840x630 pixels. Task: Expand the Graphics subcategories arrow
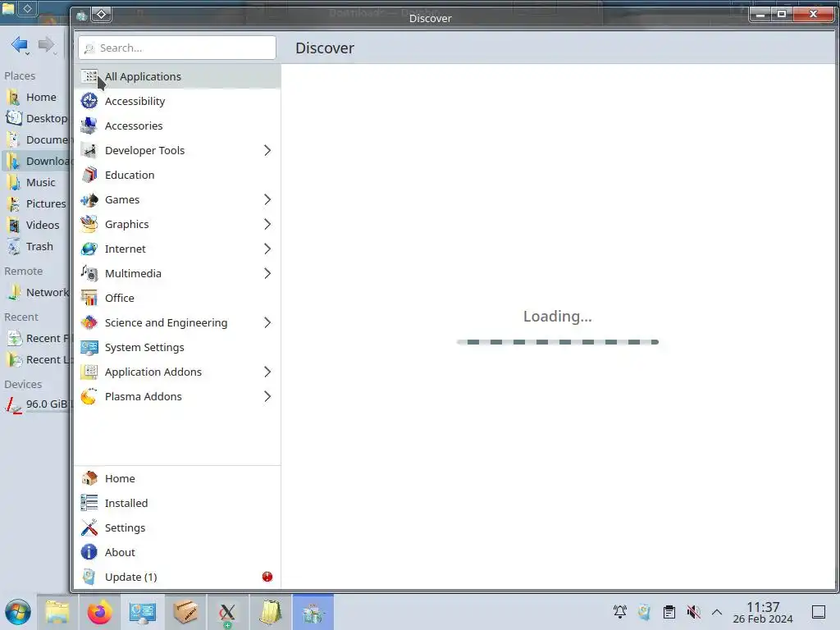click(267, 225)
